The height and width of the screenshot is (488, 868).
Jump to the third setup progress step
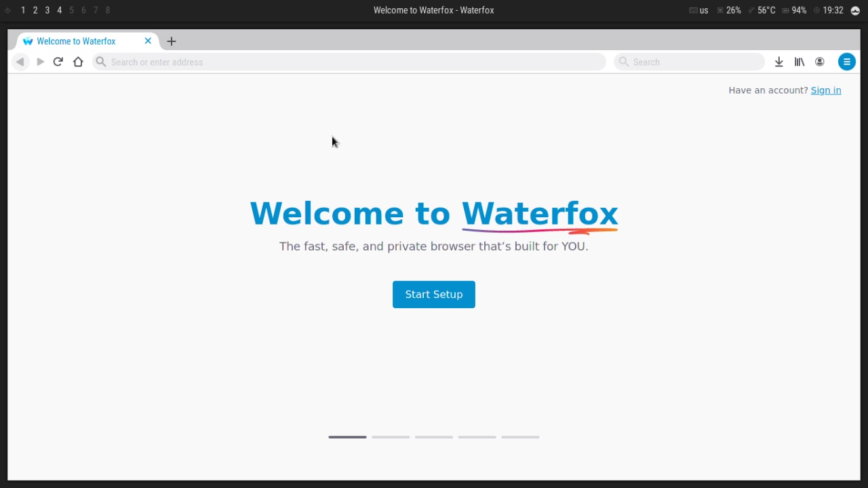coord(434,437)
